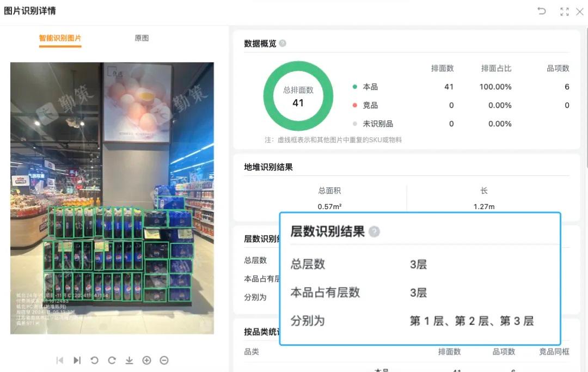588x372 pixels.
Task: Zoom out of the shelf photo
Action: 164,360
